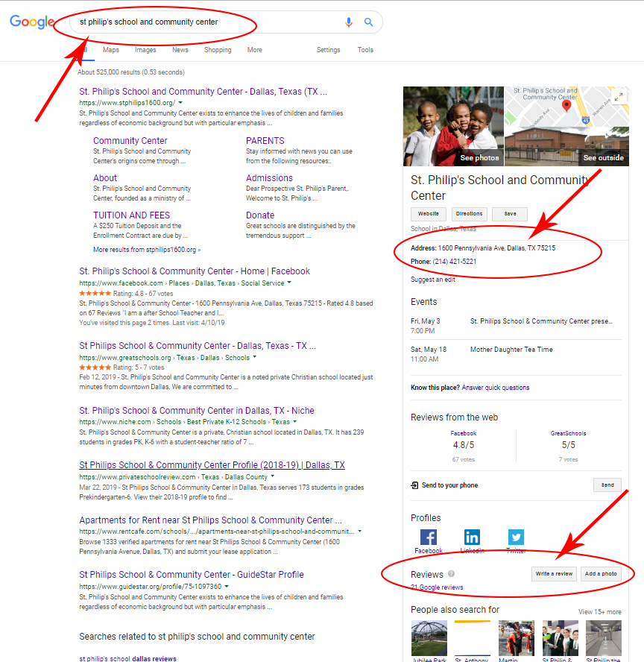Open the PARENTS sitelink
This screenshot has height=662, width=644.
pyautogui.click(x=265, y=141)
